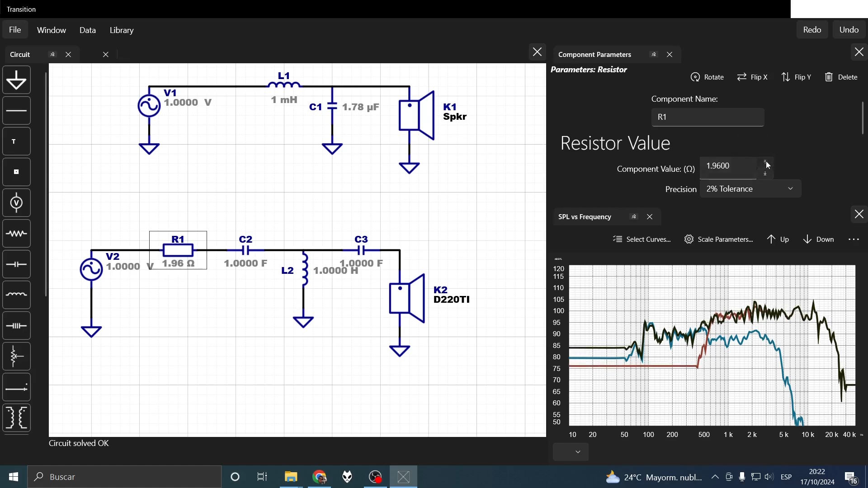Choose the capacitor component tool
868x488 pixels.
(x=16, y=264)
